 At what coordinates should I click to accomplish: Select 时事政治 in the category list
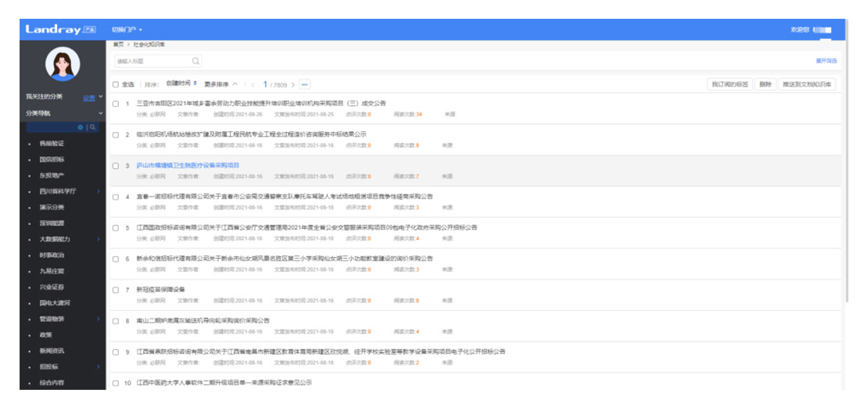tap(52, 255)
